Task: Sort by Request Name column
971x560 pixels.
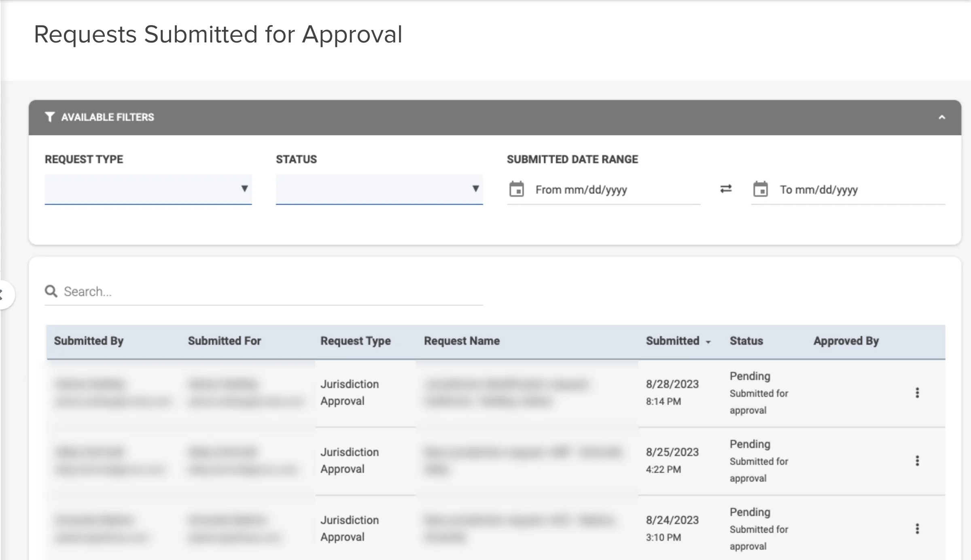Action: [x=462, y=341]
